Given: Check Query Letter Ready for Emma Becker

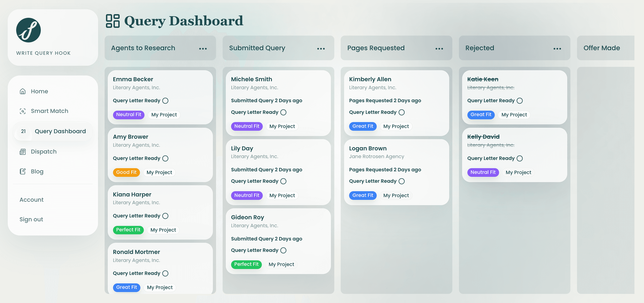Looking at the screenshot, I should point(165,101).
